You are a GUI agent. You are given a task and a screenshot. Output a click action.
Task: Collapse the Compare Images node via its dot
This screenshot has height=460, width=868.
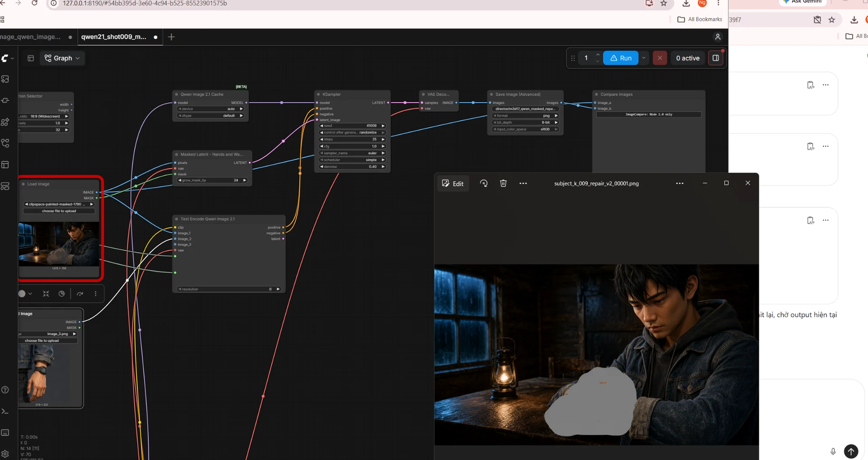coord(596,94)
